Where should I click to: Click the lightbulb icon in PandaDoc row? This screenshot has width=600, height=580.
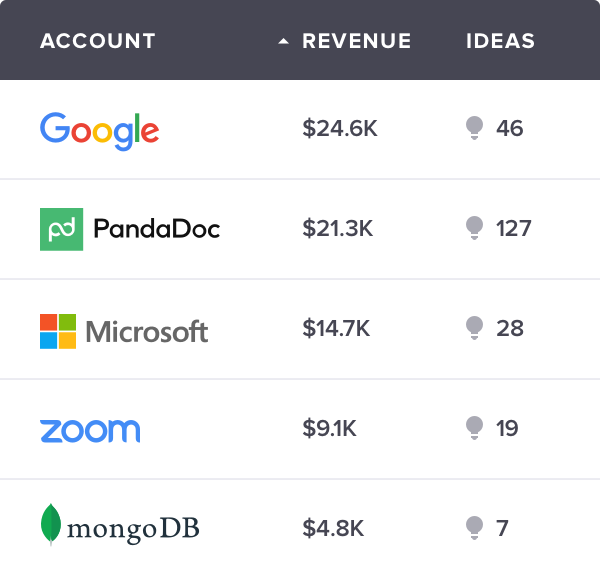point(474,228)
